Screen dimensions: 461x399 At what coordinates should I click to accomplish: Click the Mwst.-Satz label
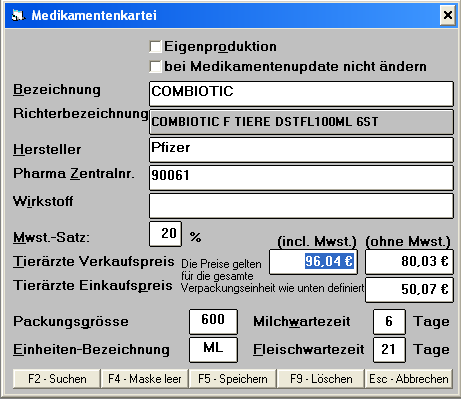pos(51,238)
